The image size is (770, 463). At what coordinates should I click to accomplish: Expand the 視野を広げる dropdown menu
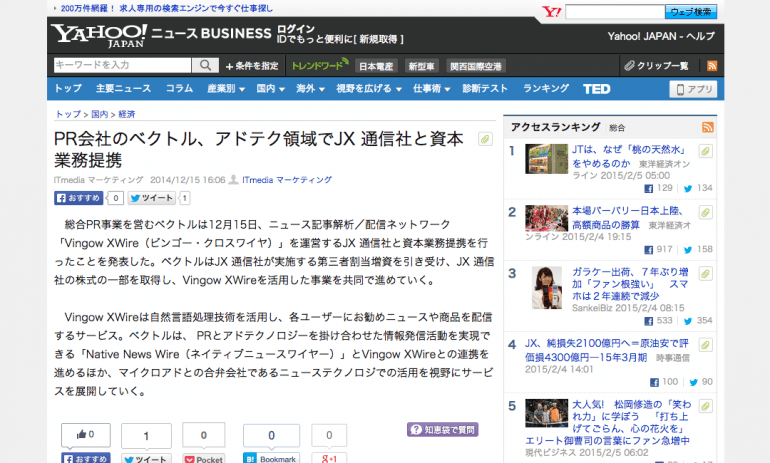coord(369,89)
